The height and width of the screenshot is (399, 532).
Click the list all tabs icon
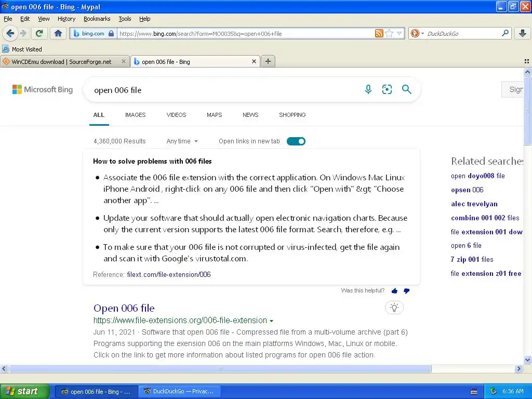[527, 61]
